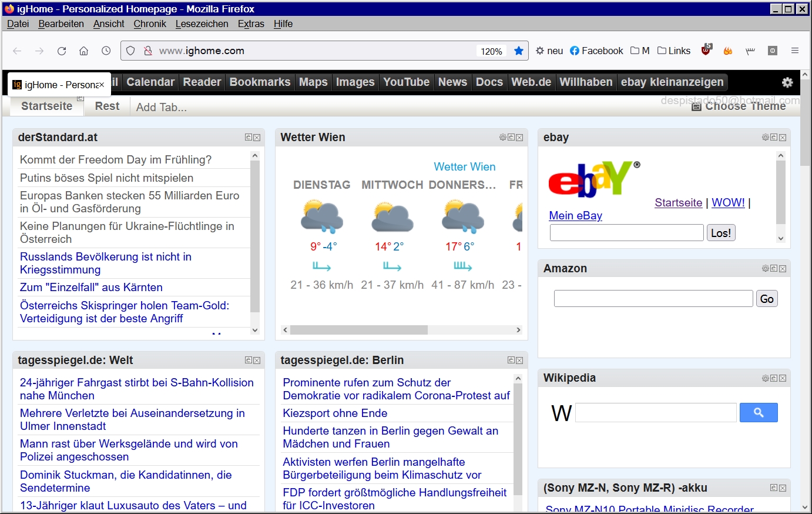The image size is (812, 514).
Task: Open the history clock icon in toolbar
Action: pos(106,51)
